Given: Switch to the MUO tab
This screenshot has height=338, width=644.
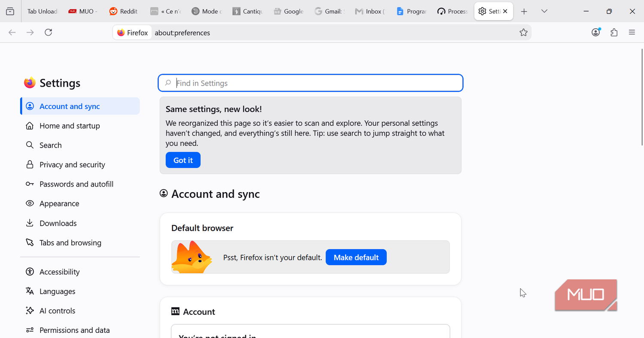Looking at the screenshot, I should [x=83, y=12].
